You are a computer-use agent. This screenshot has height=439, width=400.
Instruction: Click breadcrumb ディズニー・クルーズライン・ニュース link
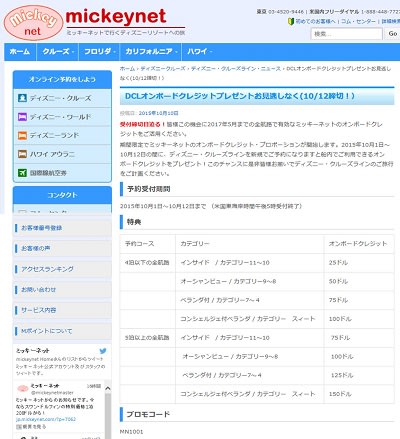236,69
